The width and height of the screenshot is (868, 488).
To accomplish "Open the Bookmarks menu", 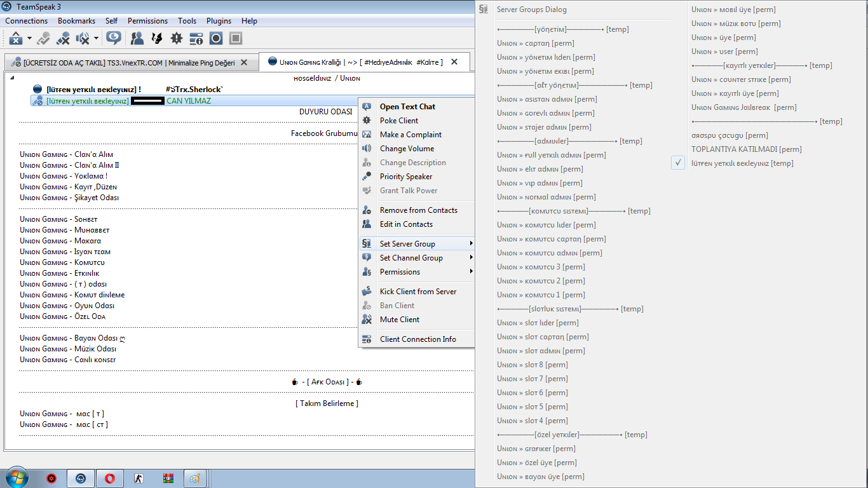I will click(76, 21).
